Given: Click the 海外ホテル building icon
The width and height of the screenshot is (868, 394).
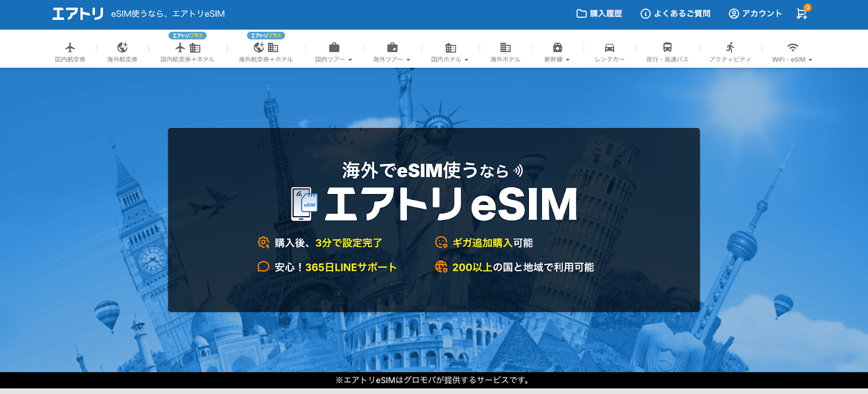Looking at the screenshot, I should coord(505,47).
